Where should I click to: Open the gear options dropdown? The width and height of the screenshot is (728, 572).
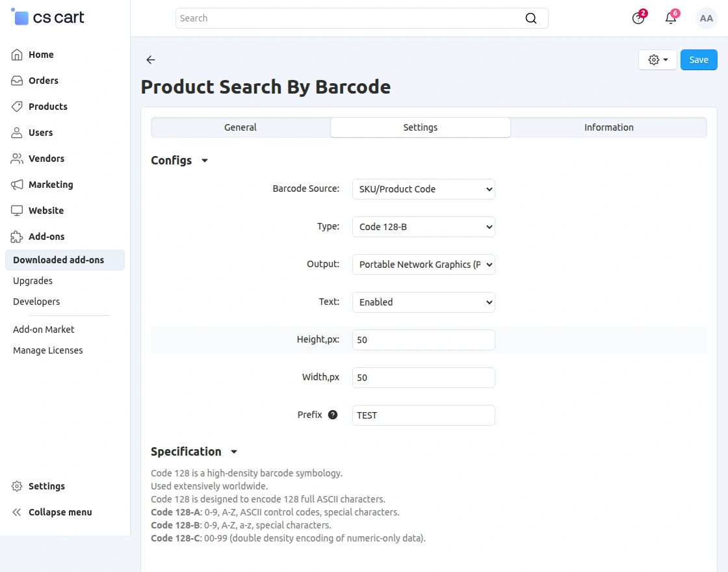tap(657, 59)
